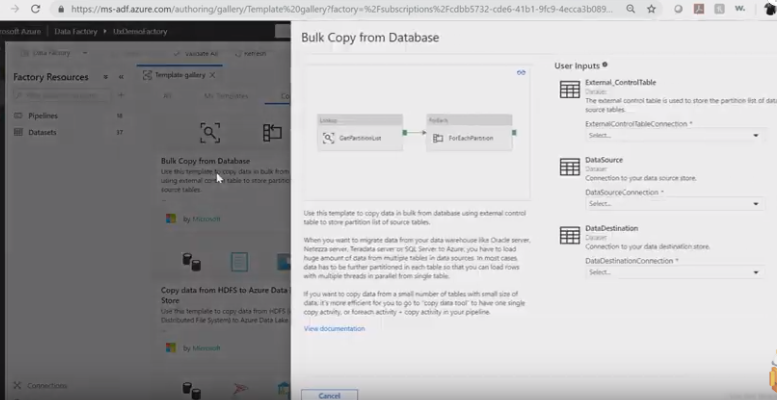Image resolution: width=777 pixels, height=400 pixels.
Task: Click the address bar URL field
Action: [341, 9]
